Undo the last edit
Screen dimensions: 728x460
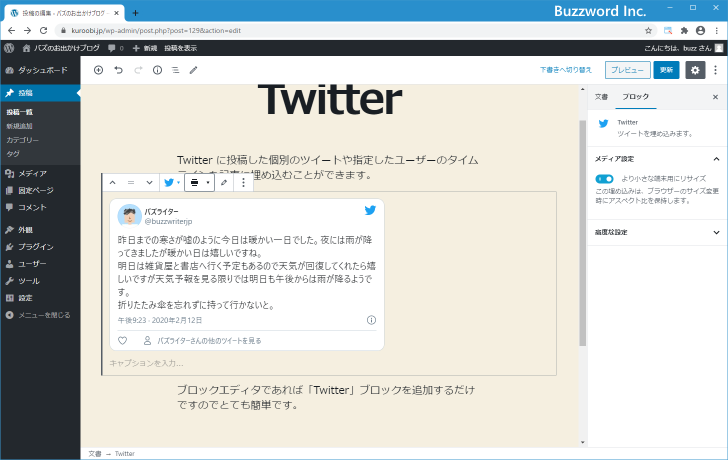[x=118, y=70]
